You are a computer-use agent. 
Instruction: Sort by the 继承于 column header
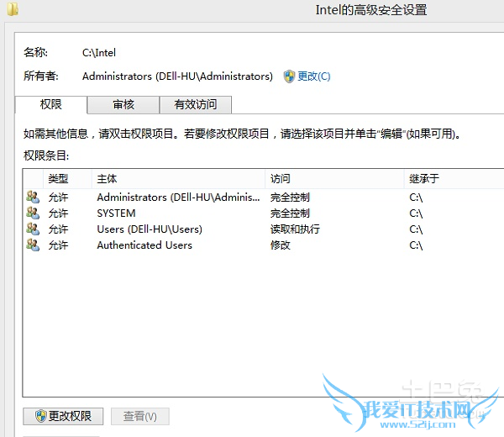point(454,178)
